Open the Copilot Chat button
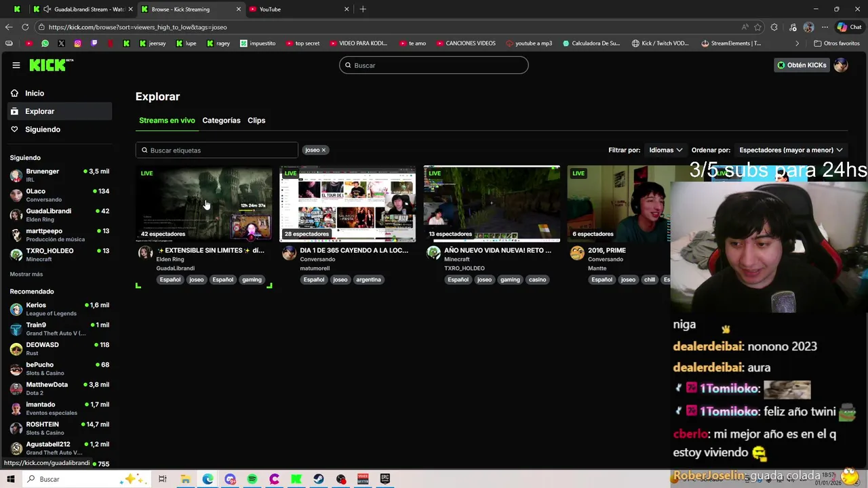This screenshot has height=488, width=868. click(x=849, y=27)
